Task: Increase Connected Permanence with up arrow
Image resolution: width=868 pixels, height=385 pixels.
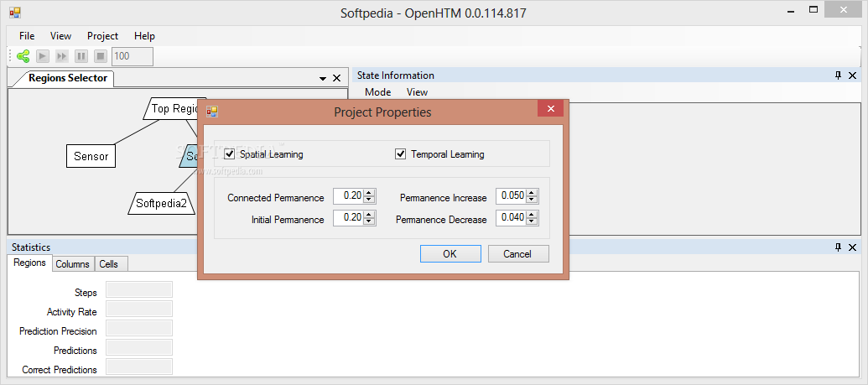Action: pyautogui.click(x=370, y=193)
